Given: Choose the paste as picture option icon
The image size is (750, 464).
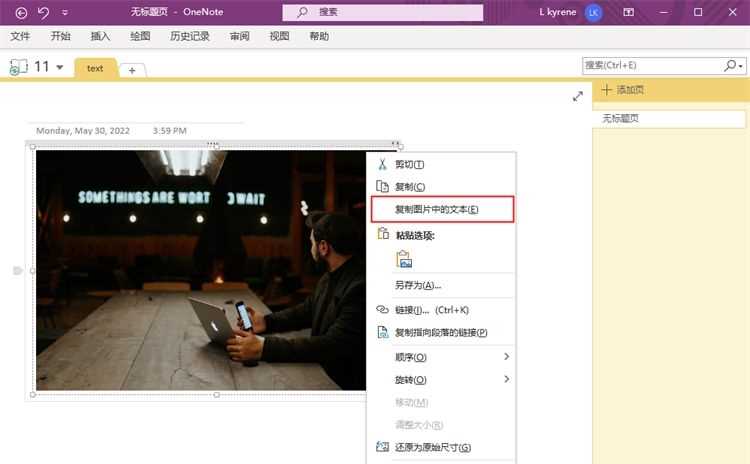Looking at the screenshot, I should [x=404, y=260].
